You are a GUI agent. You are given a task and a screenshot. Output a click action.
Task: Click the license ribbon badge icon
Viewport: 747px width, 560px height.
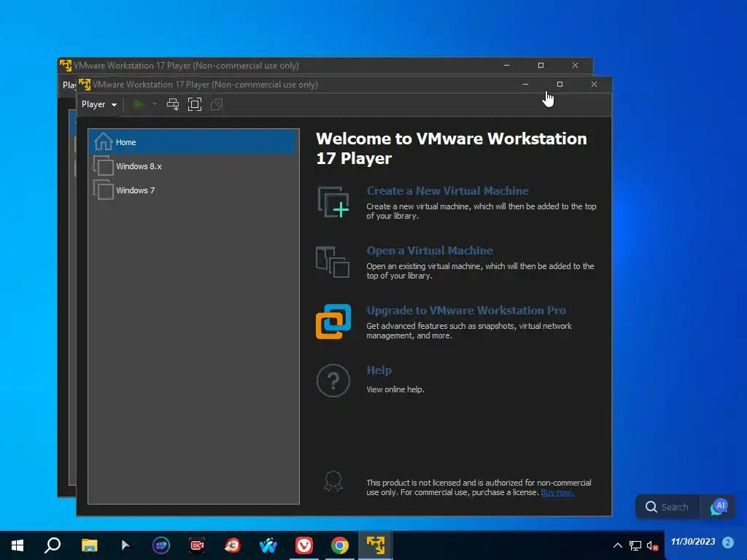333,481
